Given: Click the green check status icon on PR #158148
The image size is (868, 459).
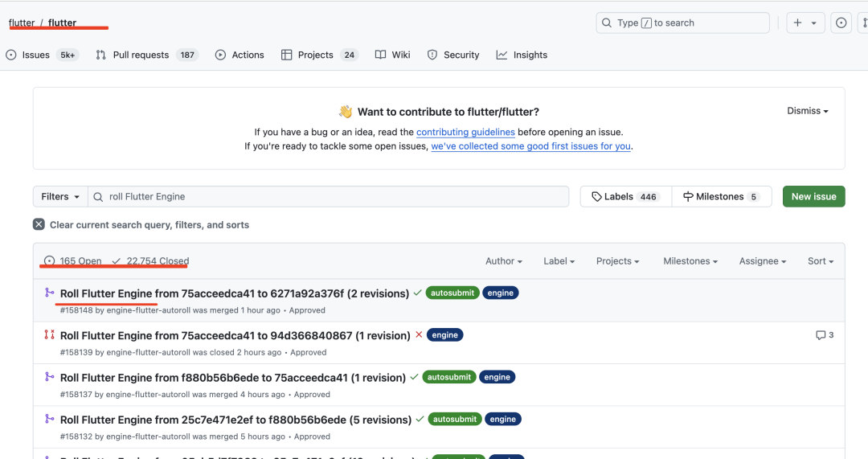Looking at the screenshot, I should [417, 293].
